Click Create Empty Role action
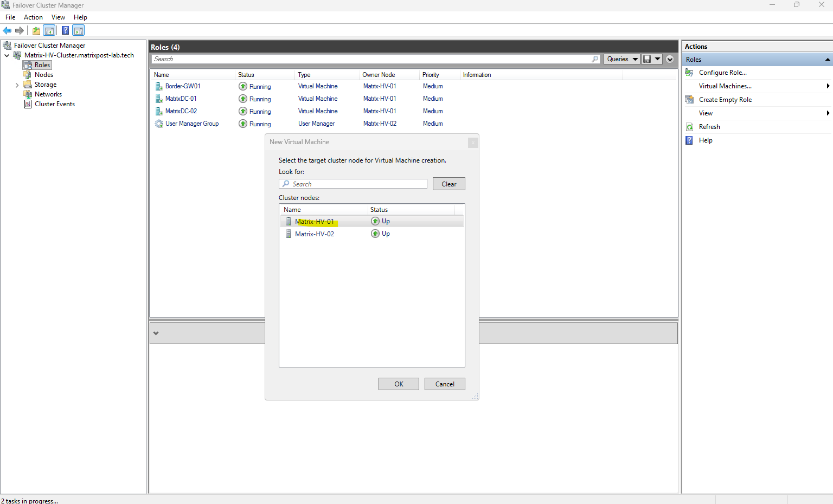 click(x=725, y=100)
